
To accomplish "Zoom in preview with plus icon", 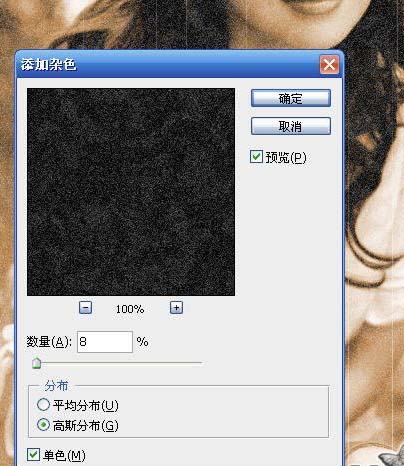I will [176, 308].
